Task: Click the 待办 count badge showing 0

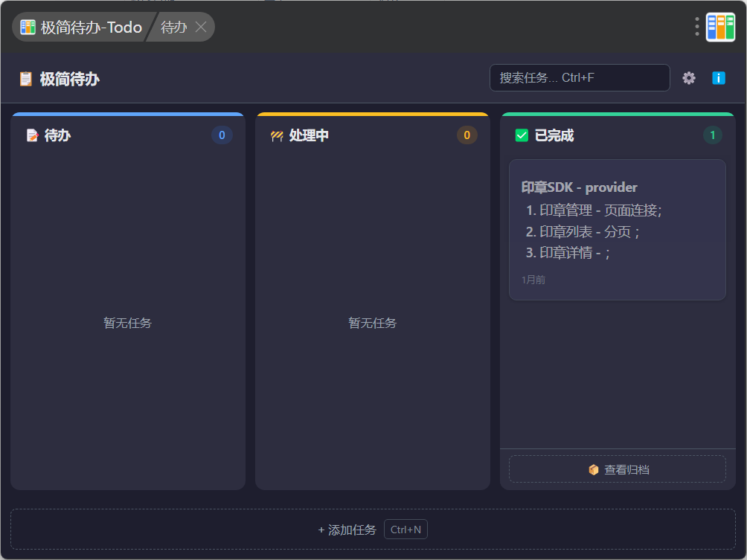Action: coord(222,135)
